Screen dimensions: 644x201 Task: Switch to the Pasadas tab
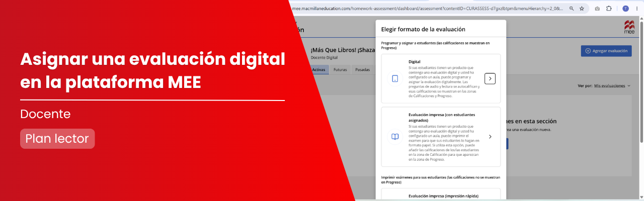[363, 70]
